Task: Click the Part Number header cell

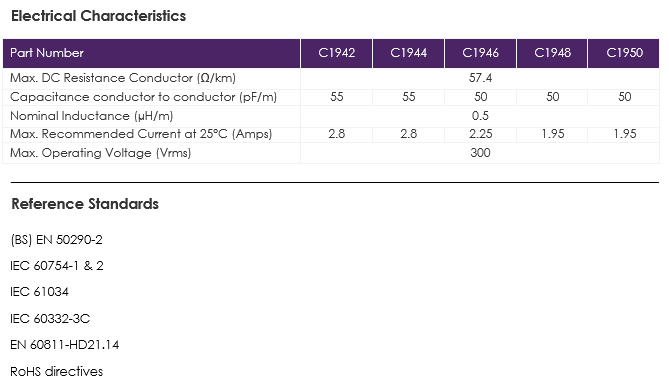Action: 151,53
